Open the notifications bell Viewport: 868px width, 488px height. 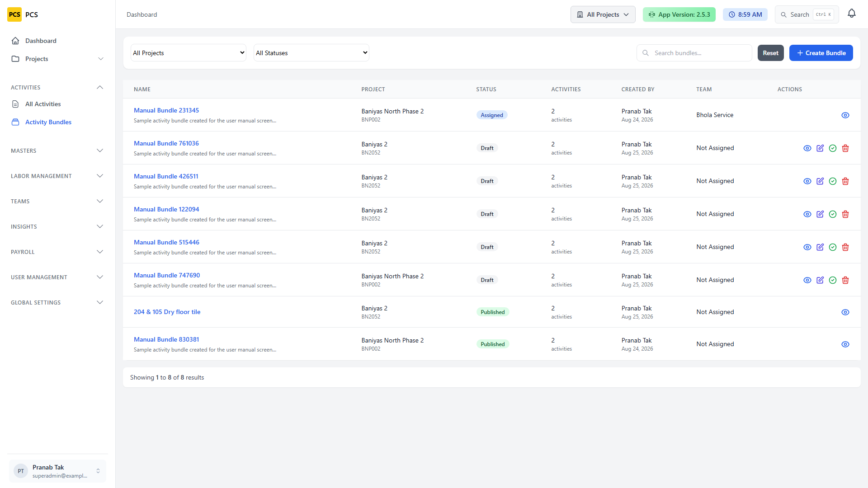click(x=852, y=14)
